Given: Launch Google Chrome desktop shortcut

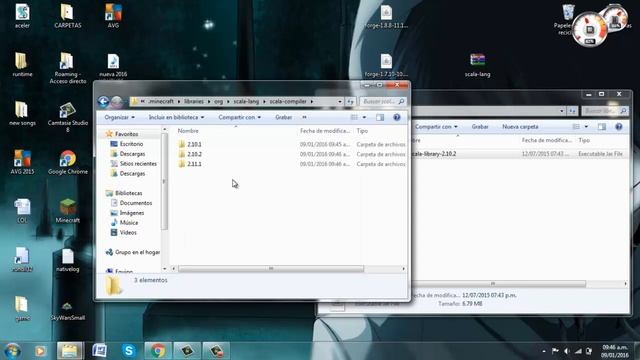Looking at the screenshot, I should [68, 162].
